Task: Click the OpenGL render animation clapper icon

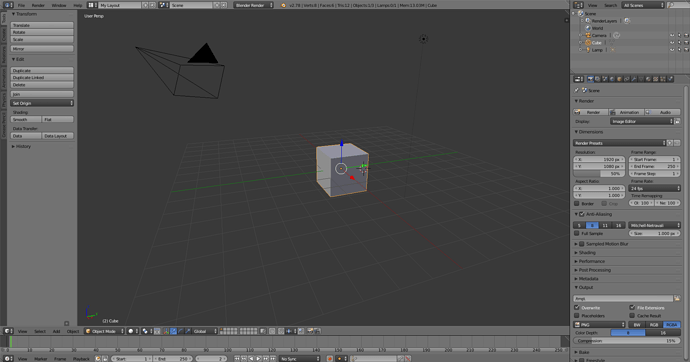Action: pos(317,331)
